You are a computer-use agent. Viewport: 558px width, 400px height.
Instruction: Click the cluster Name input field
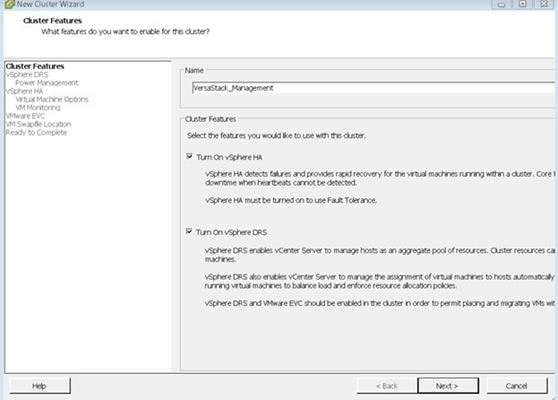click(x=373, y=88)
